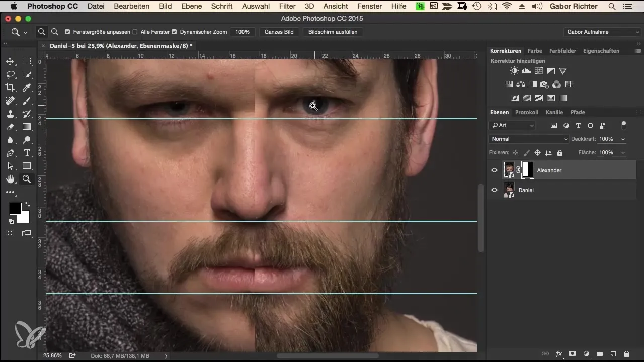Open Fläche fill dropdown arrow
Viewport: 644px width, 362px height.
(623, 152)
